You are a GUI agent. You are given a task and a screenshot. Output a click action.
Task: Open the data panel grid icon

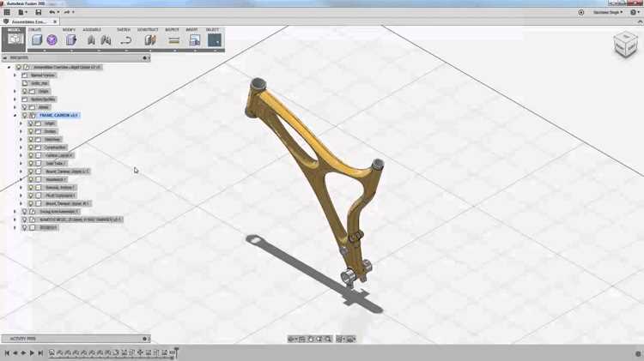7,12
